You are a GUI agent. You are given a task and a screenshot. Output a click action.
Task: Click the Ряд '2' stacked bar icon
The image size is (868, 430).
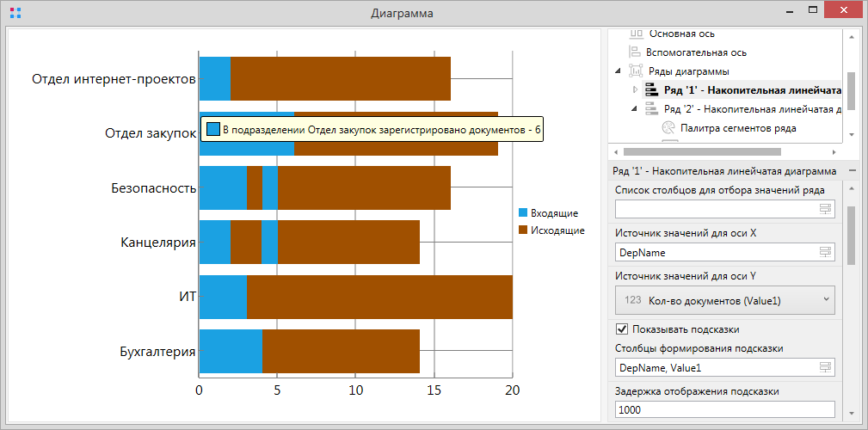[x=650, y=109]
